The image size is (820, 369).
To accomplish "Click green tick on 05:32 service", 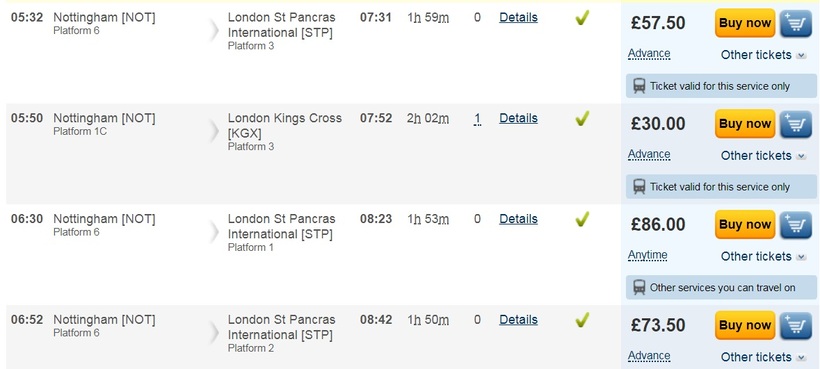I will [x=582, y=18].
